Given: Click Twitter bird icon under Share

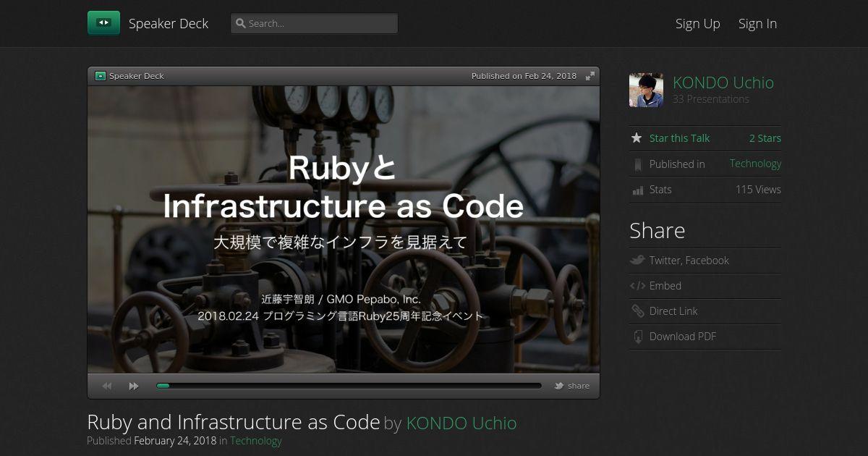Looking at the screenshot, I should pyautogui.click(x=637, y=261).
